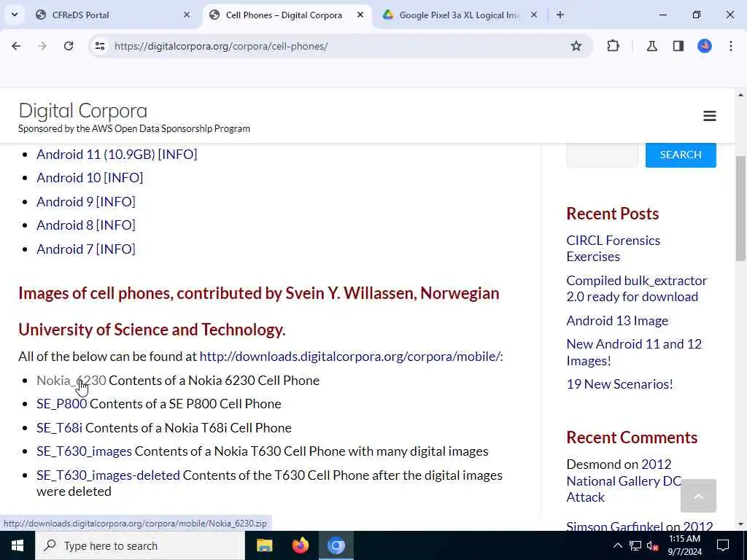This screenshot has width=747, height=560.
Task: Go back to previous page
Action: (x=16, y=46)
